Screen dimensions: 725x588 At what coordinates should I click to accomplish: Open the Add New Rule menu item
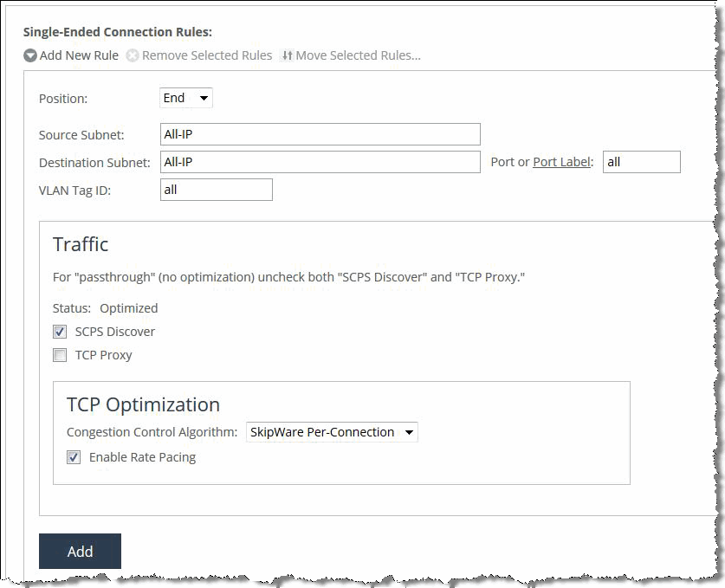pos(79,55)
